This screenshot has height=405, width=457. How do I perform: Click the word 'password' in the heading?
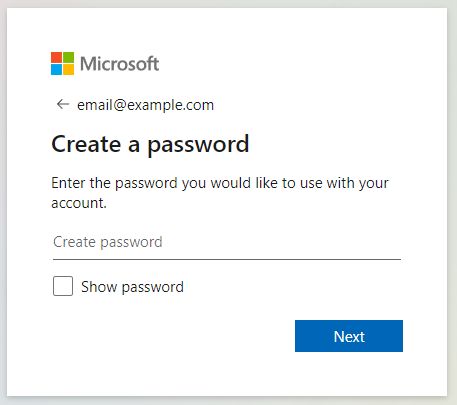click(x=198, y=146)
